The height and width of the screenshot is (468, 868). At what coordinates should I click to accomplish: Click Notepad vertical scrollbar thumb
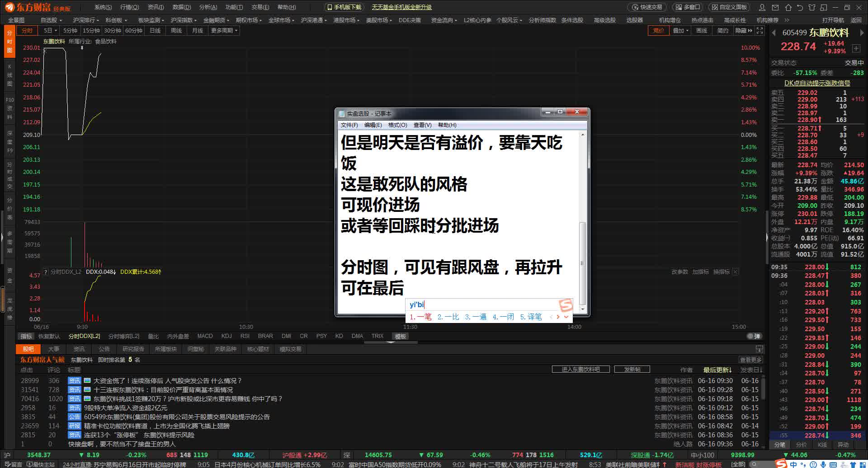(x=582, y=263)
